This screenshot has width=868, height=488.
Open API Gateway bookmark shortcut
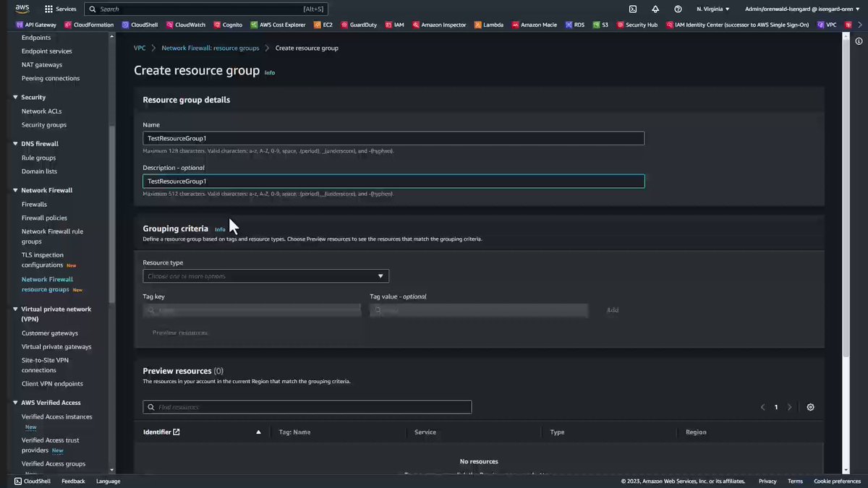35,25
